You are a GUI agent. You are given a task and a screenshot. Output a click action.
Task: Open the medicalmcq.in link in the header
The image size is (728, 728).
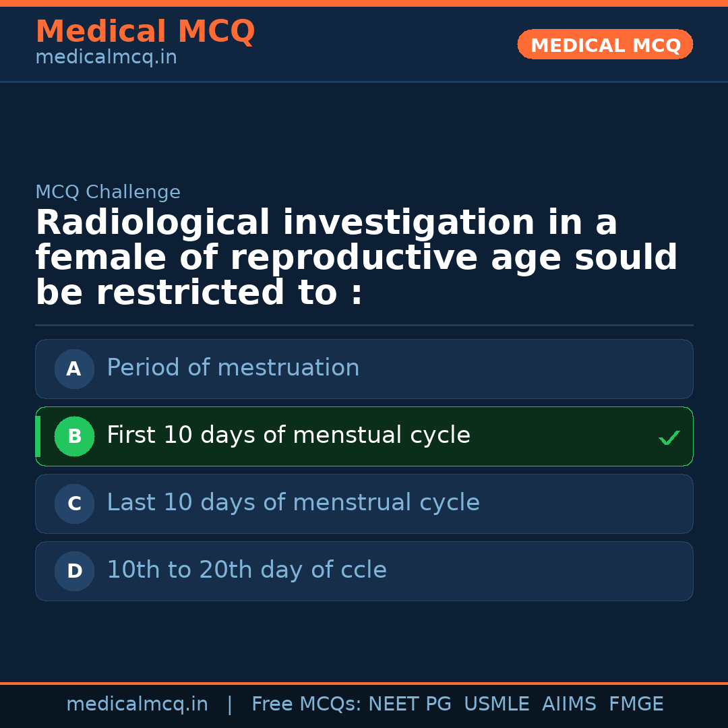coord(106,58)
